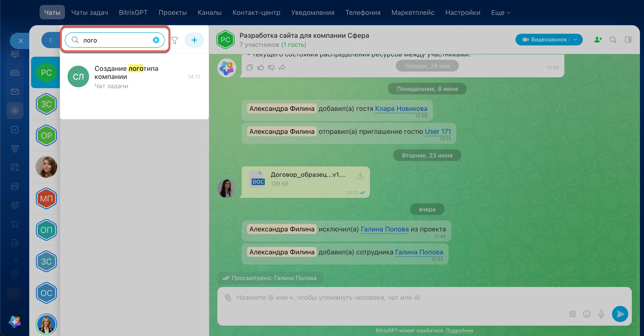Focus the chat search field

pos(115,40)
